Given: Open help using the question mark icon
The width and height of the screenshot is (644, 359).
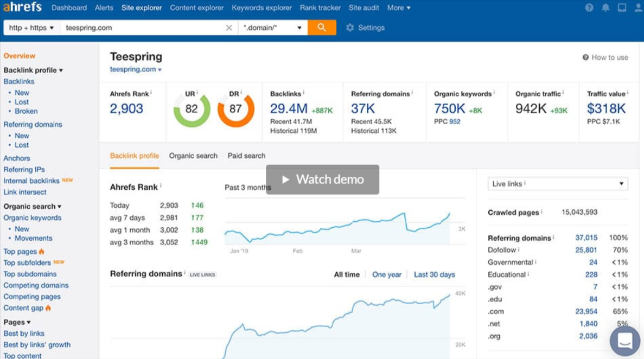Looking at the screenshot, I should 589,8.
